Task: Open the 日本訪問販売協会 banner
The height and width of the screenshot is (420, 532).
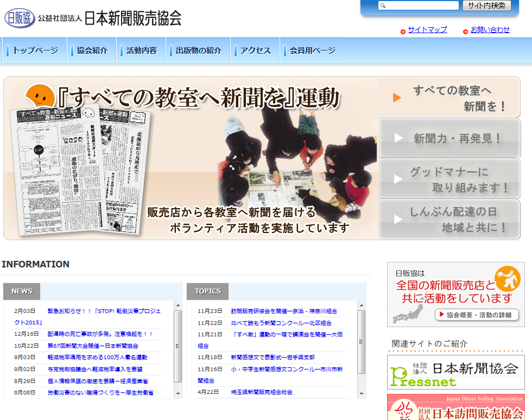Action: click(455, 407)
